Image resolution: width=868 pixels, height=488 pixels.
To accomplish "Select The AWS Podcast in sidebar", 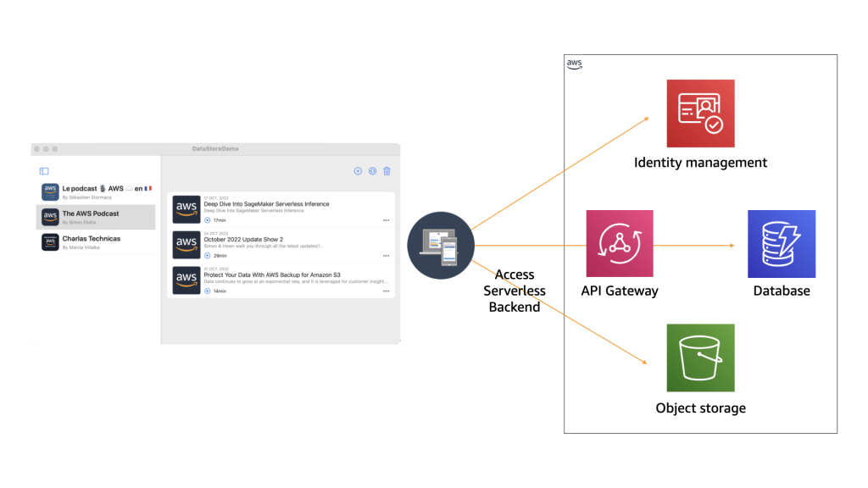I will (x=96, y=217).
